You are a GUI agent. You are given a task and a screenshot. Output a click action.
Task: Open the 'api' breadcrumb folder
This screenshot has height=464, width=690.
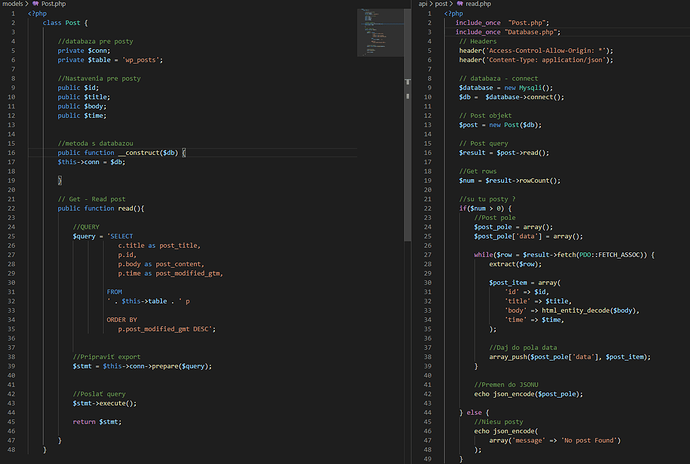click(423, 4)
